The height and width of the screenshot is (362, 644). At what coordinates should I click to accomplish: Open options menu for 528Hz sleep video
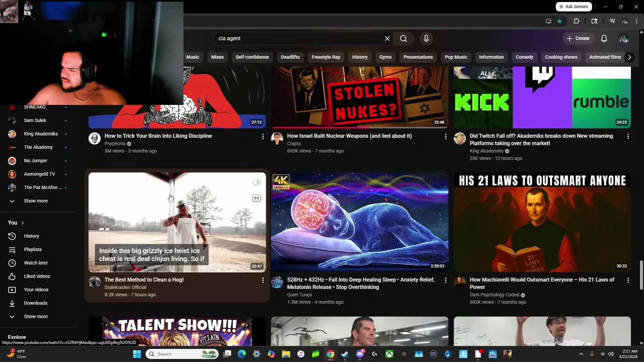coord(445,280)
